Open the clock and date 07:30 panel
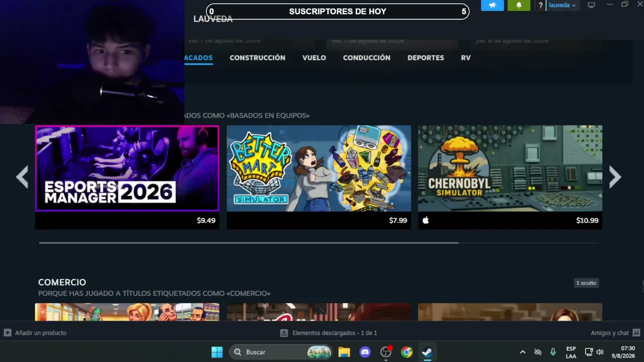 click(x=623, y=352)
